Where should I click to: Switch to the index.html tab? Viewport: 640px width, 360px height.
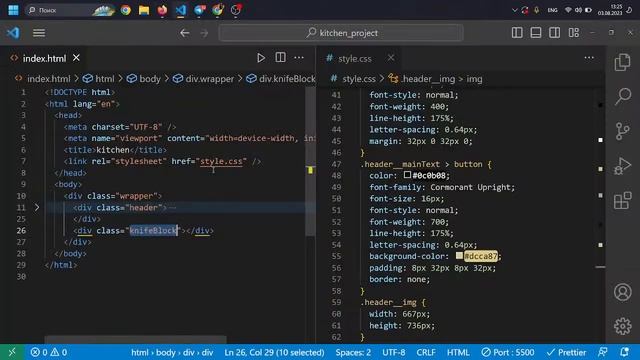44,58
